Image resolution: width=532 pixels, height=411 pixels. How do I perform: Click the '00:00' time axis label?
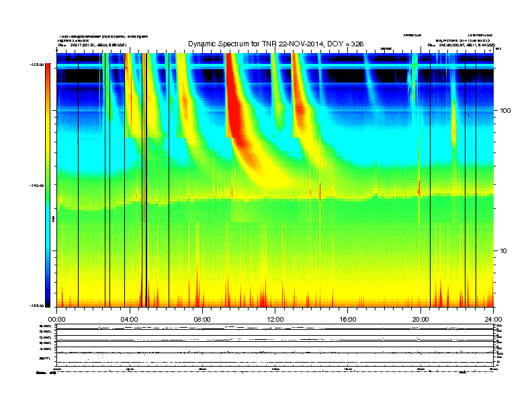[x=56, y=320]
